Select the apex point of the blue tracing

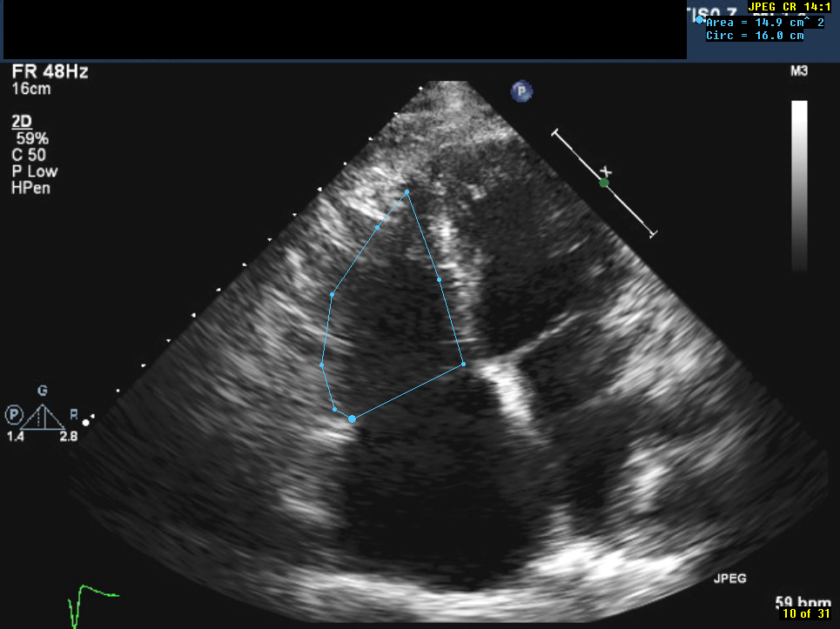click(407, 192)
